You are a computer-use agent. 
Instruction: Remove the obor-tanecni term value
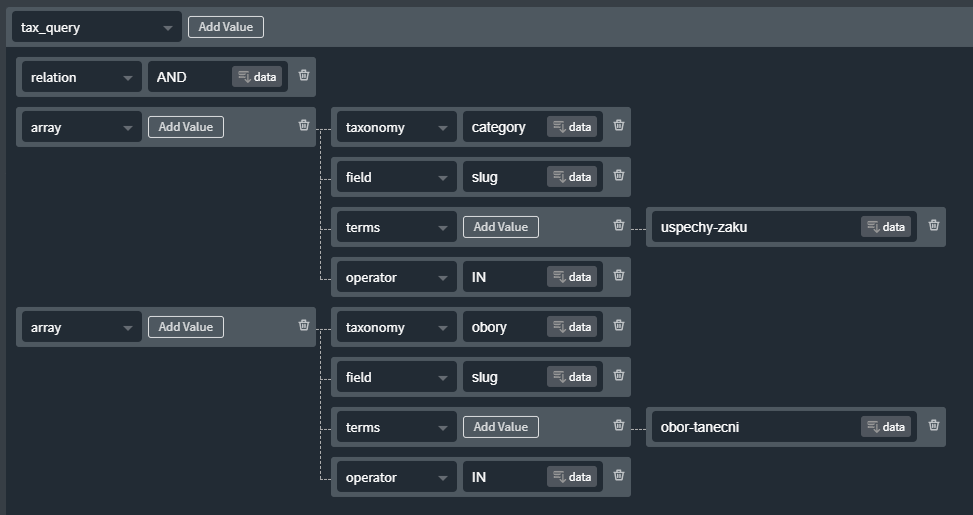click(x=934, y=425)
